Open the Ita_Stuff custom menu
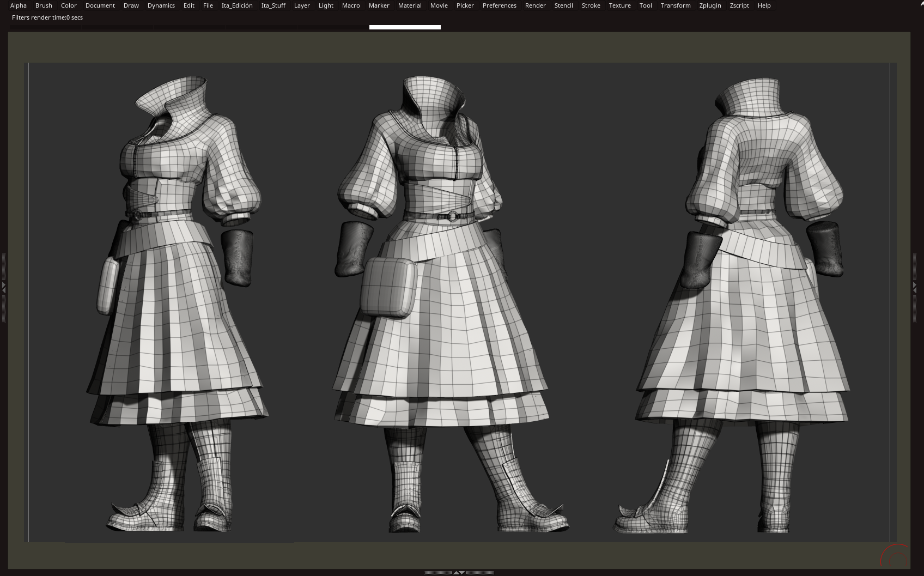This screenshot has width=924, height=576. pyautogui.click(x=273, y=5)
